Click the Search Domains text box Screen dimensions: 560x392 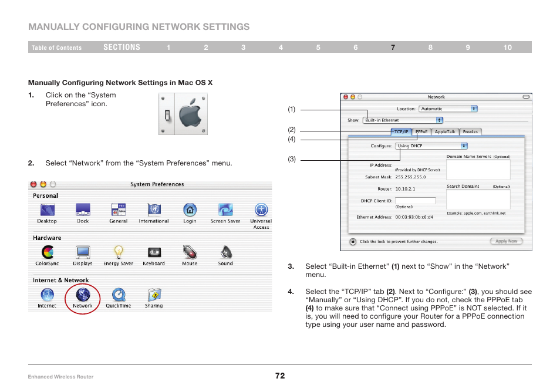click(x=478, y=199)
